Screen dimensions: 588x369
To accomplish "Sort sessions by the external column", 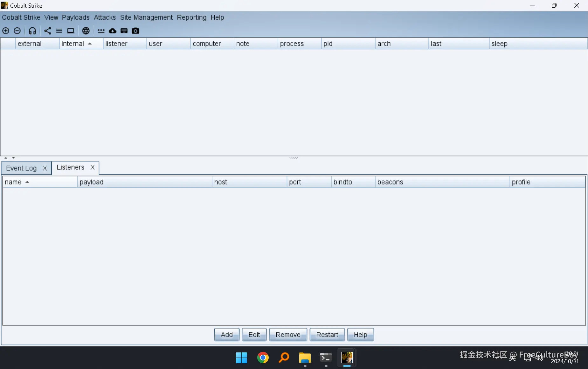I will [x=38, y=44].
